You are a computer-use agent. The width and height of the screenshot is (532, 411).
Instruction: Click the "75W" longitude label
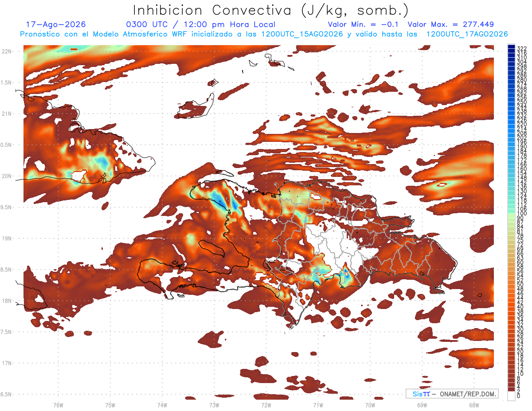[x=110, y=405]
